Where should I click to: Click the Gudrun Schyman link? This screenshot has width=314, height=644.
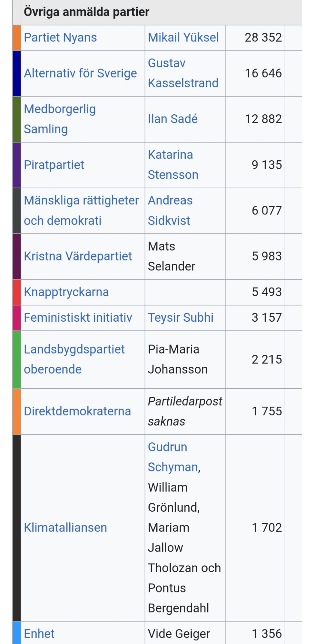[173, 457]
